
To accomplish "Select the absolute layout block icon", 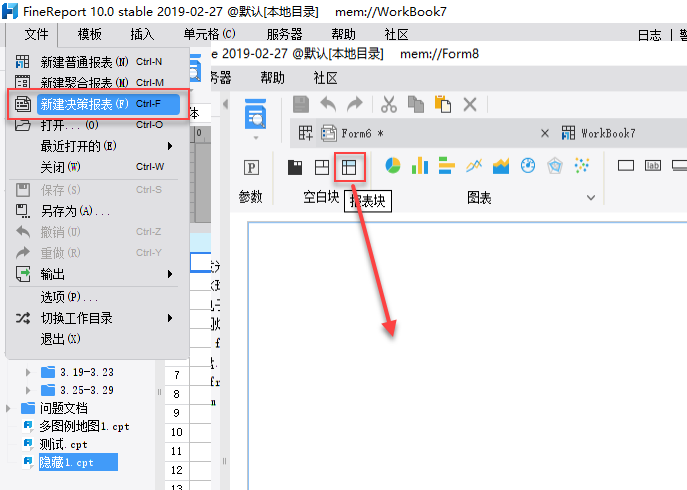I will click(x=322, y=167).
